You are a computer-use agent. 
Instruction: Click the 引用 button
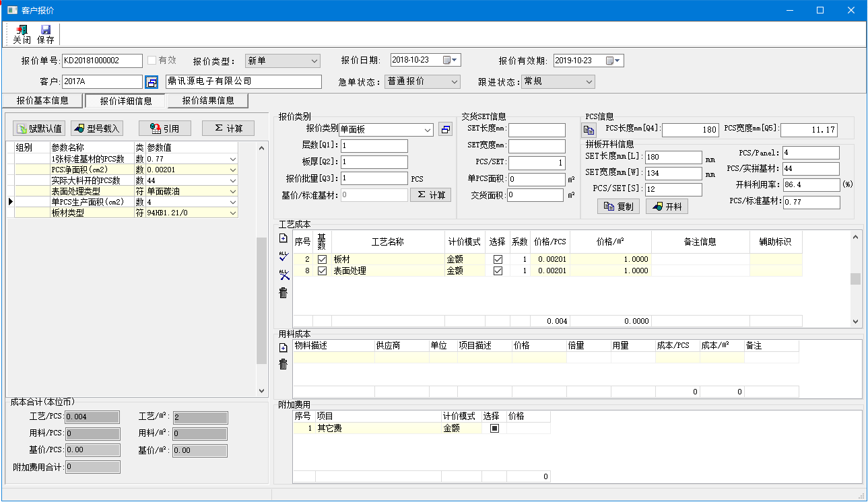pyautogui.click(x=164, y=129)
